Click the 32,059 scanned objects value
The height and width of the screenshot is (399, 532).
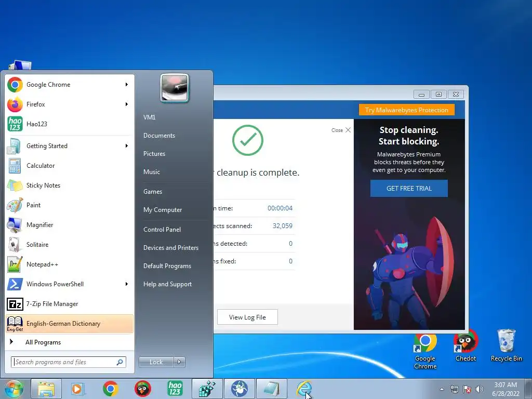(282, 226)
